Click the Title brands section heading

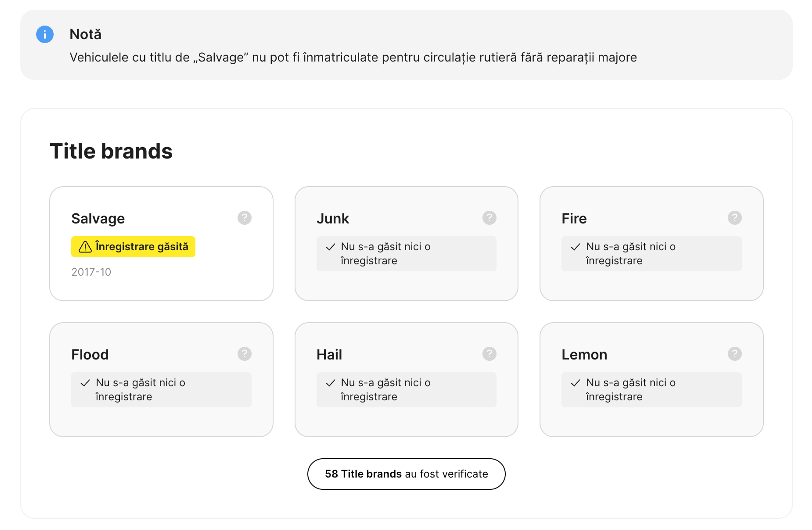tap(111, 151)
